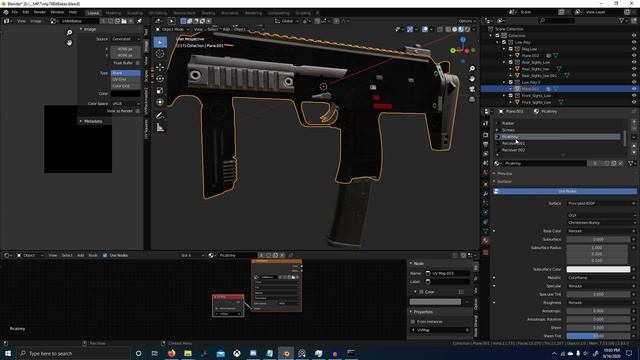Click the Options button in viewport header
The image size is (640, 360).
pyautogui.click(x=467, y=21)
